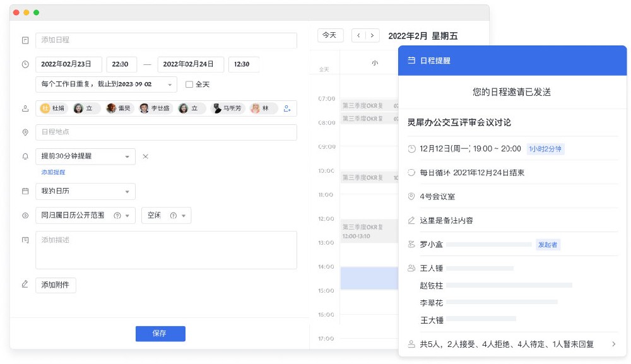Viewport: 631px width, 364px height.
Task: Remove the 提前30分钟提醒 reminder with X
Action: coord(145,156)
